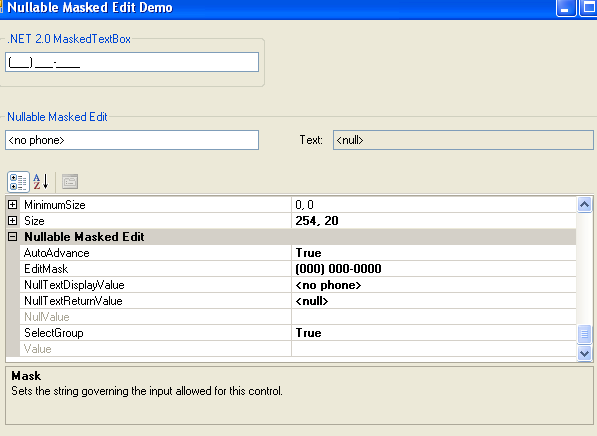Click the scrollbar down arrow
597x436 pixels.
point(584,353)
